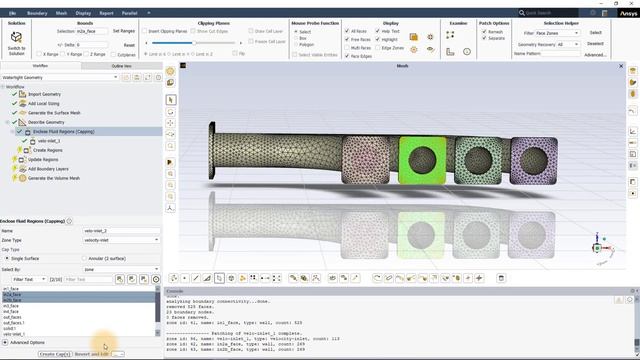Click the orange folder icon in Display group
Screen dimensions: 640x360
point(413,37)
